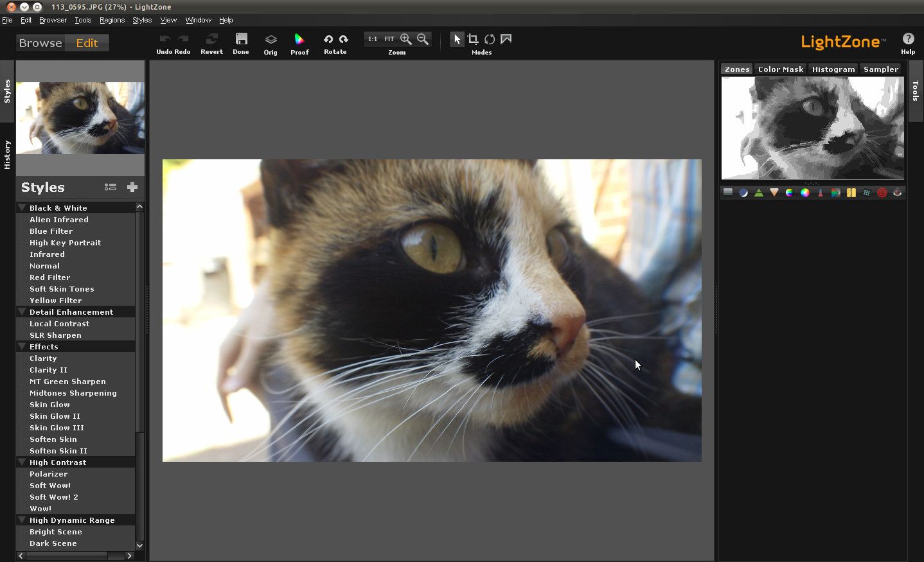Collapse the Effects styles group

pyautogui.click(x=22, y=346)
